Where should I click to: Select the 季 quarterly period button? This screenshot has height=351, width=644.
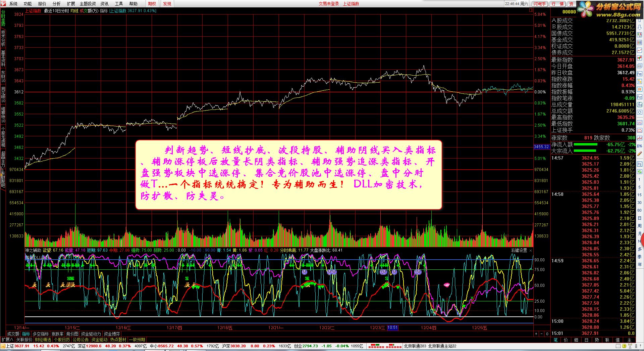tap(639, 257)
